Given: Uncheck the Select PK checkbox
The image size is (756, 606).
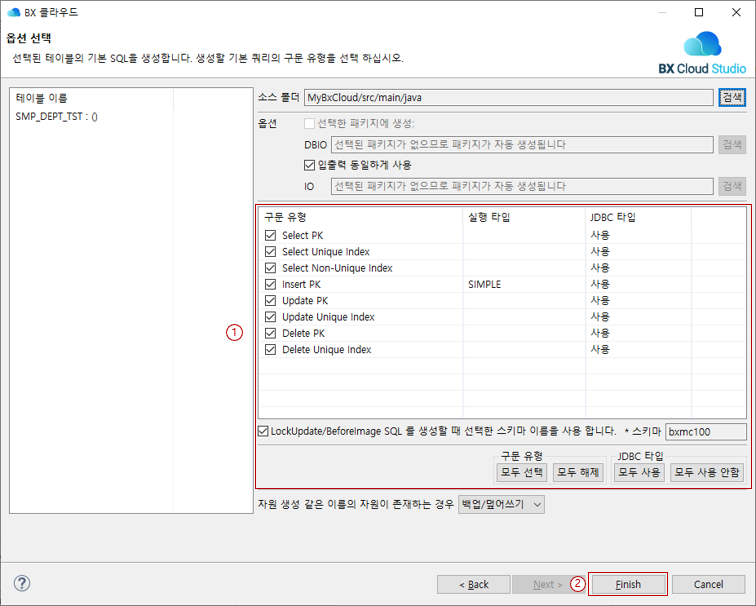Looking at the screenshot, I should tap(270, 236).
